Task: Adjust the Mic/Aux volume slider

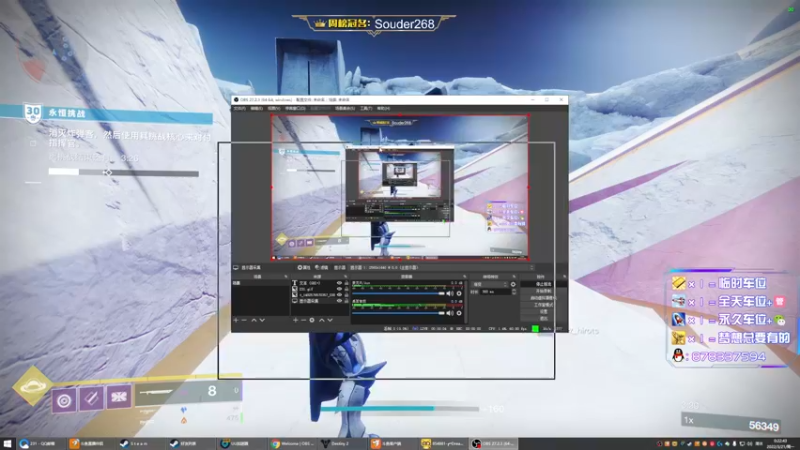Action: click(398, 293)
